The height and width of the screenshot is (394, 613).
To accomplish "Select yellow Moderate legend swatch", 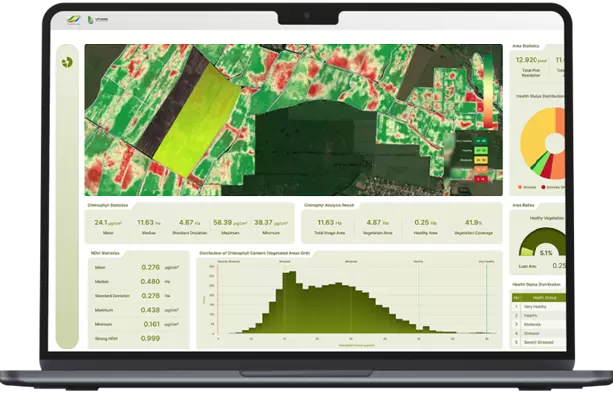I will pyautogui.click(x=480, y=160).
